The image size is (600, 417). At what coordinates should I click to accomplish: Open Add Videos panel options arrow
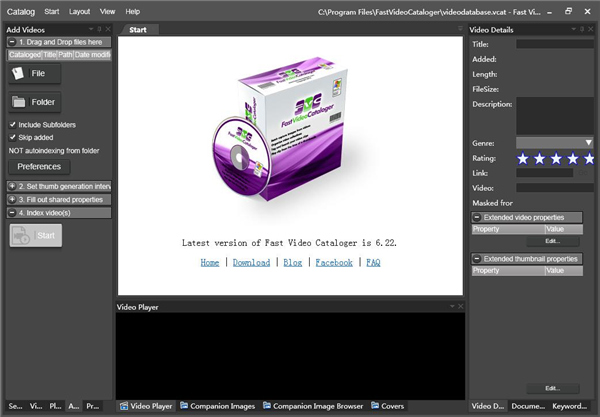point(91,29)
